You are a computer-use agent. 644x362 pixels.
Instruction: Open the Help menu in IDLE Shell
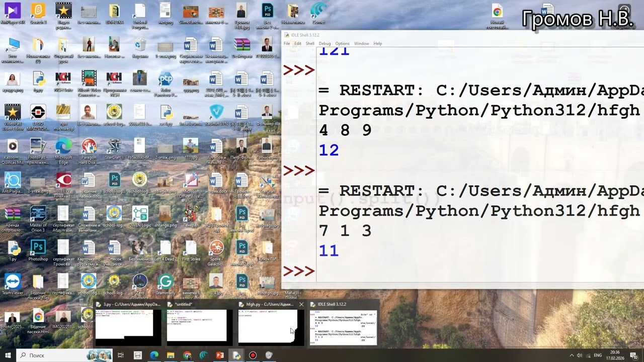pyautogui.click(x=377, y=44)
